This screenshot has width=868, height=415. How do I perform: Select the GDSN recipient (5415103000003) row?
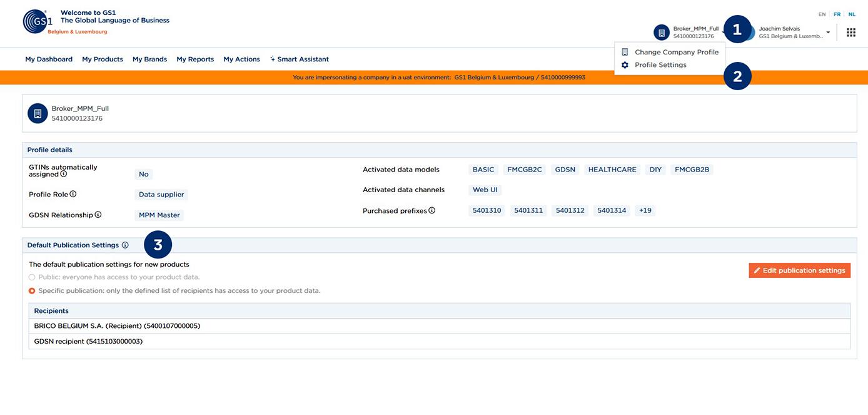coord(439,341)
